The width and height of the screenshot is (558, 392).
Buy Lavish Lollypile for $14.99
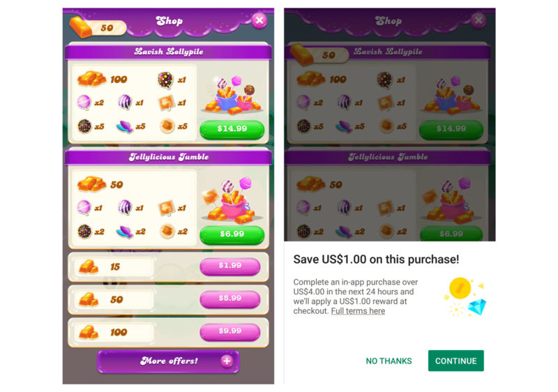tap(232, 129)
